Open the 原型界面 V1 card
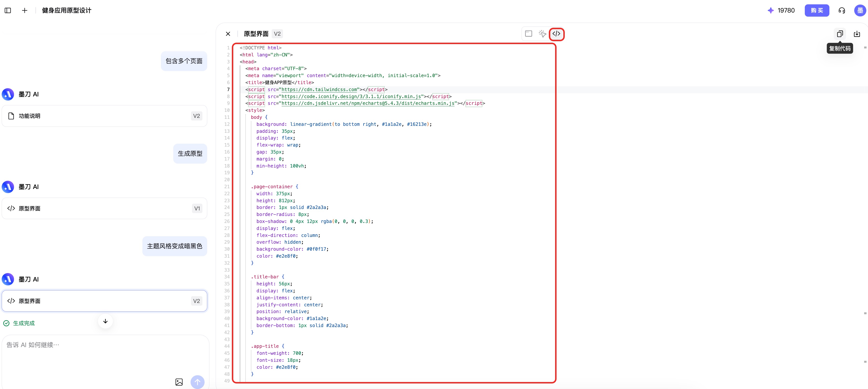 tap(104, 208)
